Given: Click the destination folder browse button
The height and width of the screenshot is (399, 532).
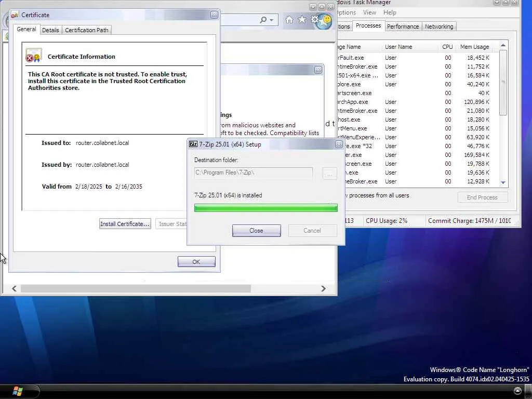Looking at the screenshot, I should (329, 174).
